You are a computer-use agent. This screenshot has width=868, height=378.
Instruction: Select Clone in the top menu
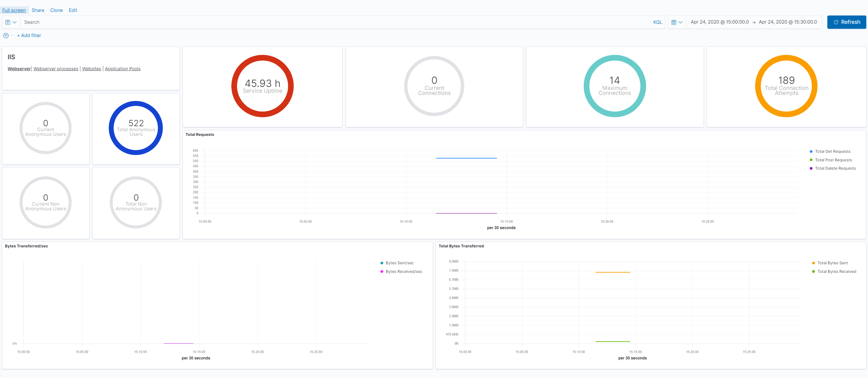56,10
